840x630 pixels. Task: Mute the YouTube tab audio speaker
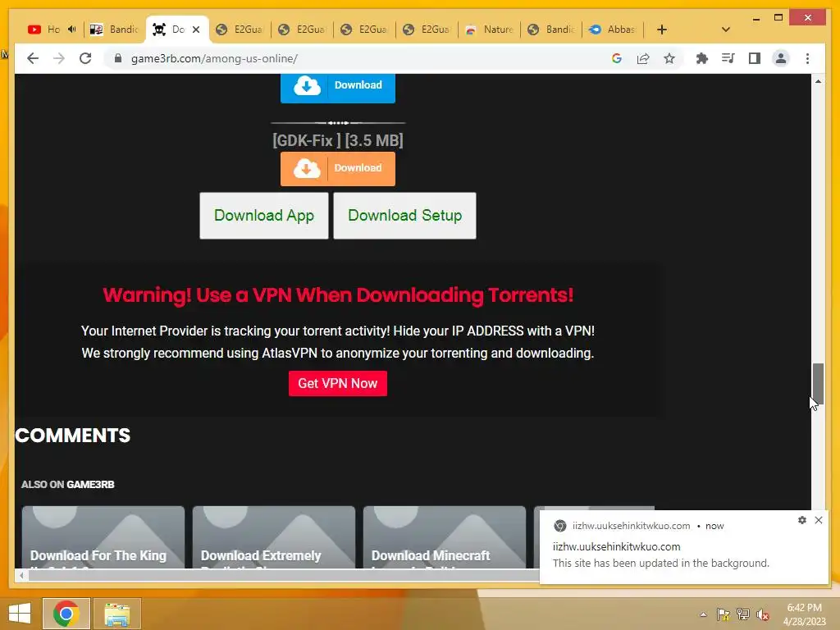(72, 30)
